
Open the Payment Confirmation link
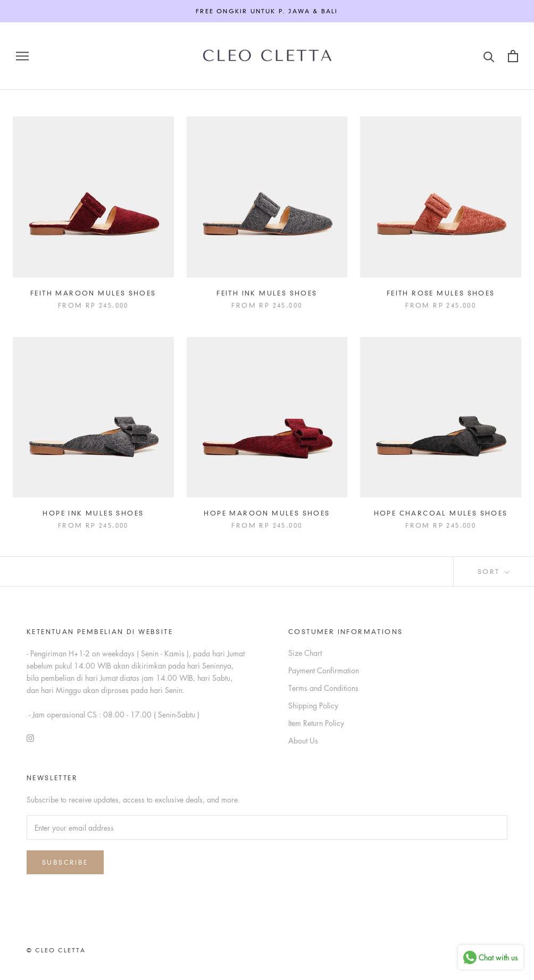coord(323,671)
